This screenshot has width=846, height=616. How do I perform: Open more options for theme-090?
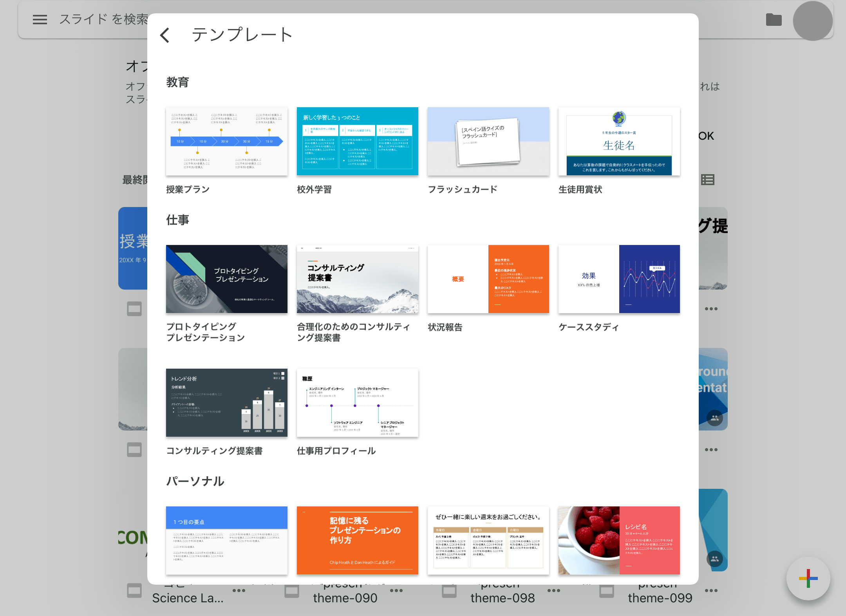coord(396,591)
